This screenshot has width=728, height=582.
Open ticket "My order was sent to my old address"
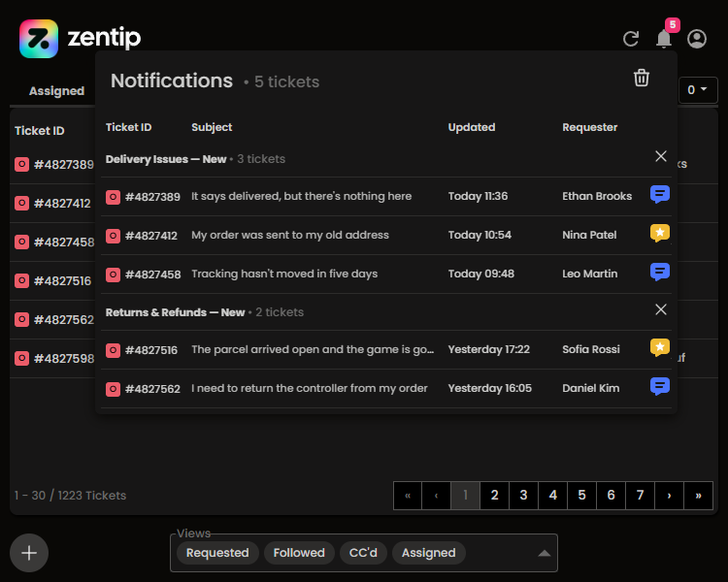tap(290, 235)
